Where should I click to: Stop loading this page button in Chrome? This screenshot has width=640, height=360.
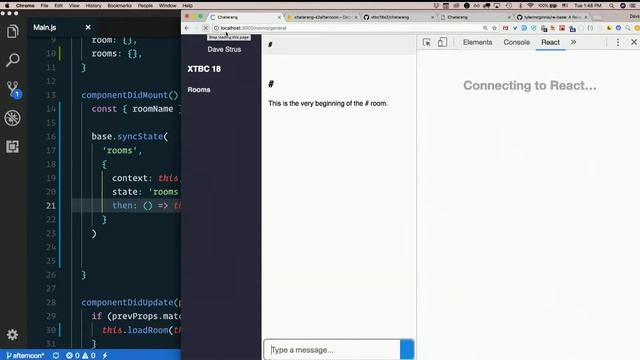206,28
